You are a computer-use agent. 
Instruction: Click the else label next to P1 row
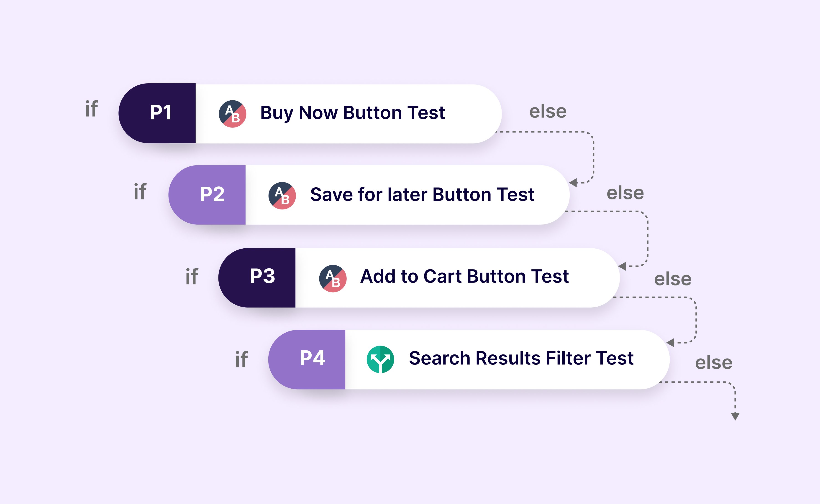(x=548, y=111)
